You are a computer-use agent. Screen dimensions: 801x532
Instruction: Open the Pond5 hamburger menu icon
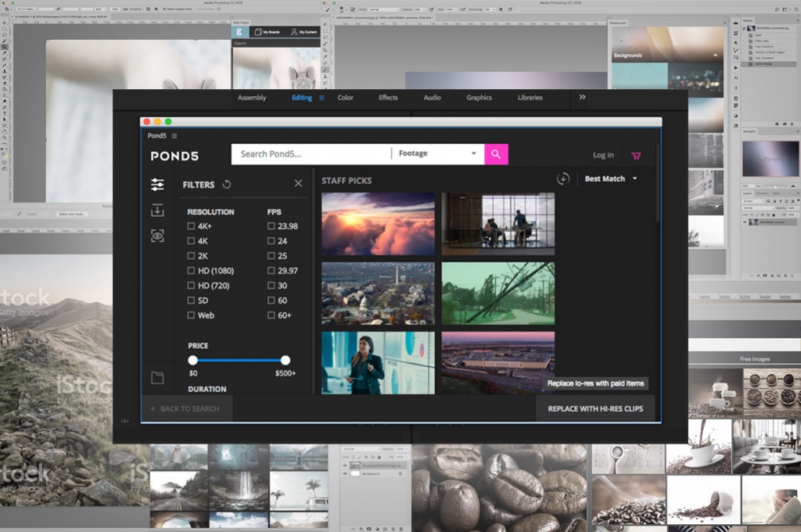point(174,135)
